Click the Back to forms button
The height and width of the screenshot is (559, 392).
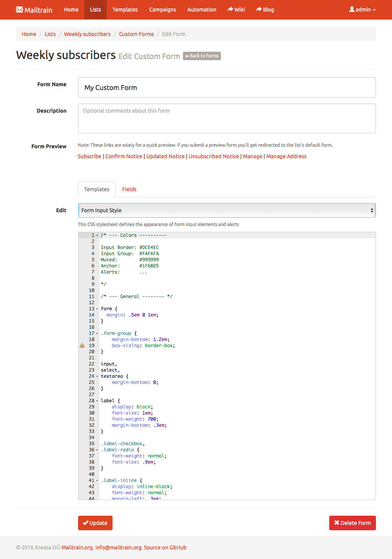coord(202,56)
